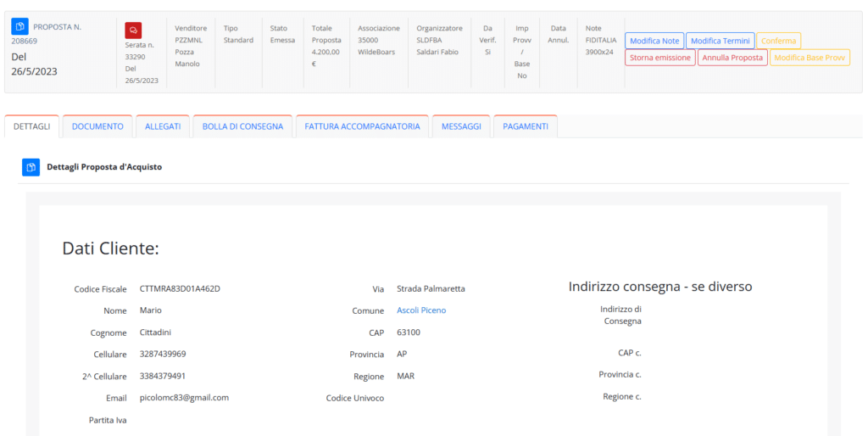Click the blue icon beside Dettagli Proposta d'Acquisto
This screenshot has height=436, width=868.
click(31, 167)
